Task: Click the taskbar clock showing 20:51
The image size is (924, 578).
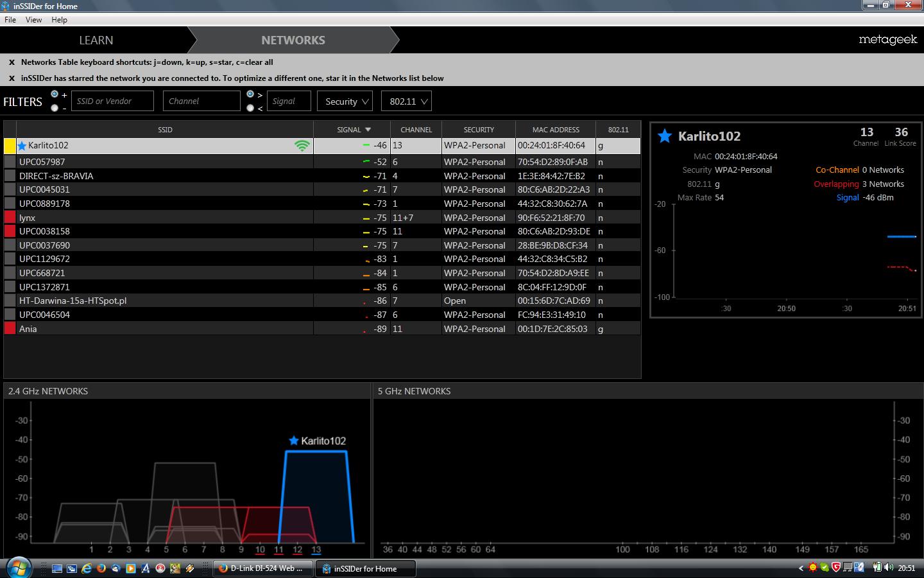Action: (x=907, y=568)
